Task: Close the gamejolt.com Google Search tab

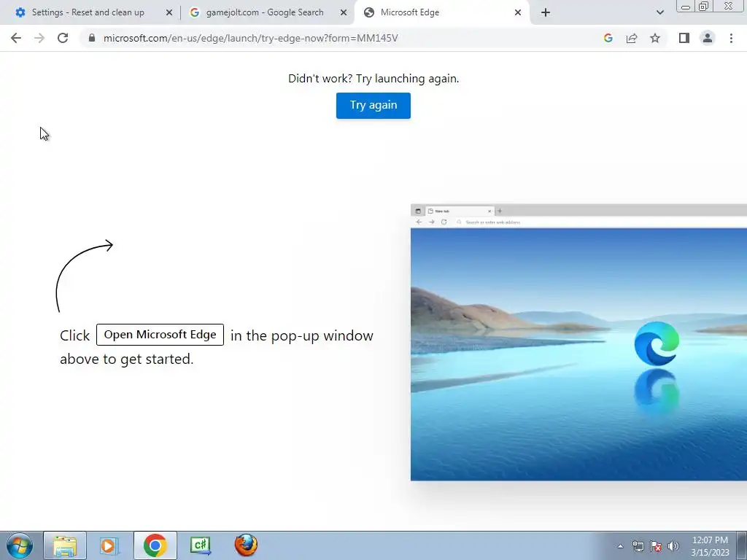Action: [x=344, y=12]
